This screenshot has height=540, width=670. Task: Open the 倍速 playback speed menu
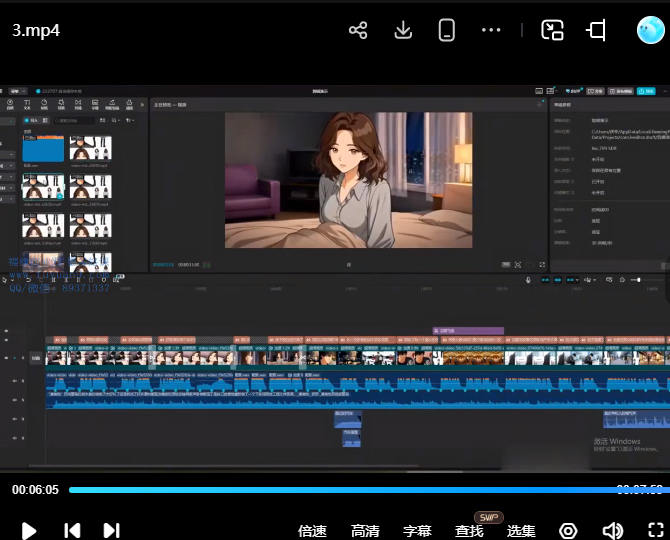[x=312, y=531]
